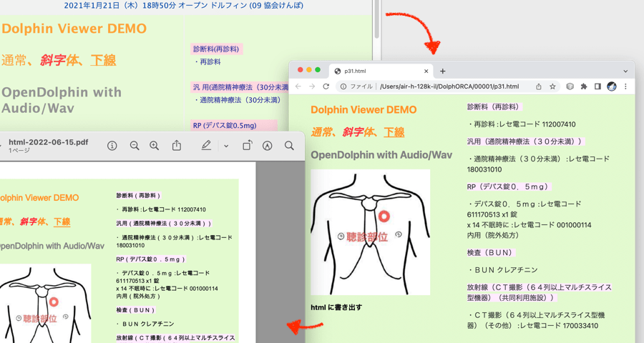644x343 pixels.
Task: Go back in the Chrome window
Action: (298, 86)
